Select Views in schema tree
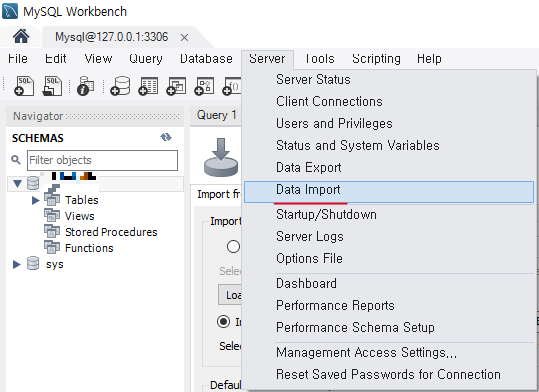Viewport: 539px width, 392px height. click(x=80, y=216)
